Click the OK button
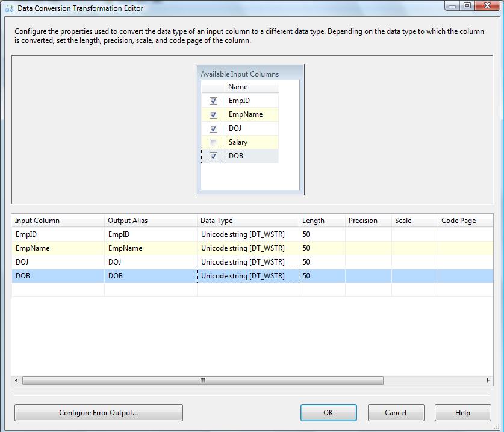Screen dimensions: 504x432 tap(328, 413)
